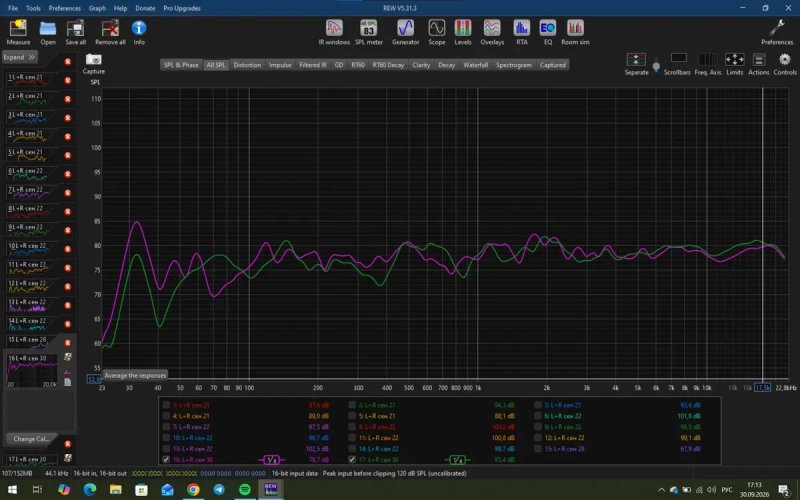Click magenta 1/6 smoothing indicator for trace 16

tap(271, 460)
